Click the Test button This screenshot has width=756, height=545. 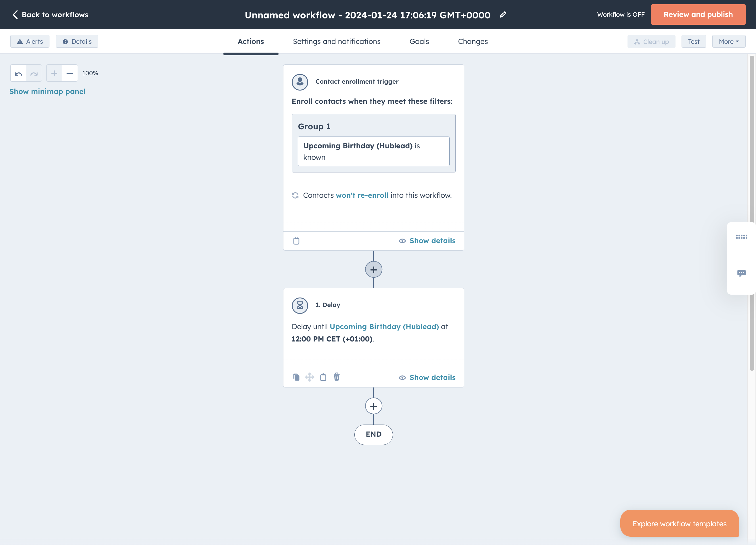click(x=694, y=41)
